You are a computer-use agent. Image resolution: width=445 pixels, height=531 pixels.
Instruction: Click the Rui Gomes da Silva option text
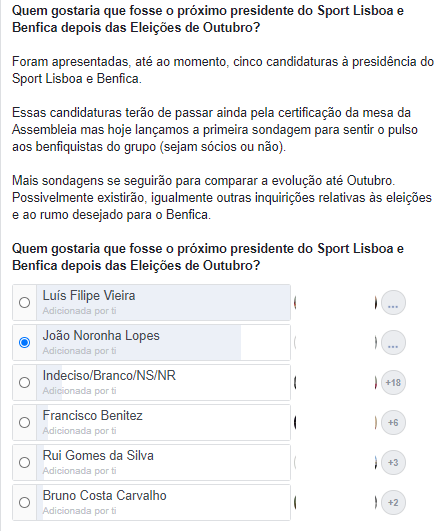point(98,455)
